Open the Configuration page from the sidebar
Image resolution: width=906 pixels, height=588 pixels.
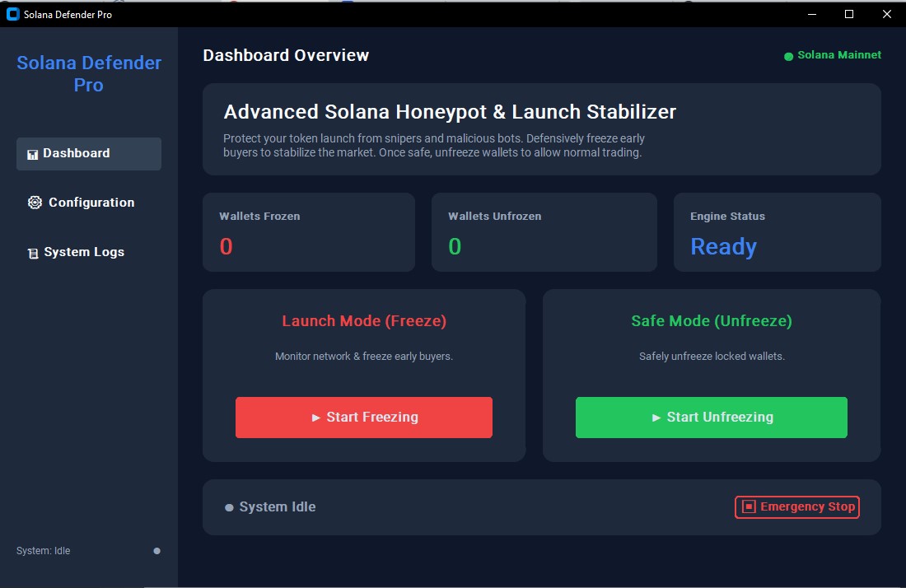tap(91, 202)
